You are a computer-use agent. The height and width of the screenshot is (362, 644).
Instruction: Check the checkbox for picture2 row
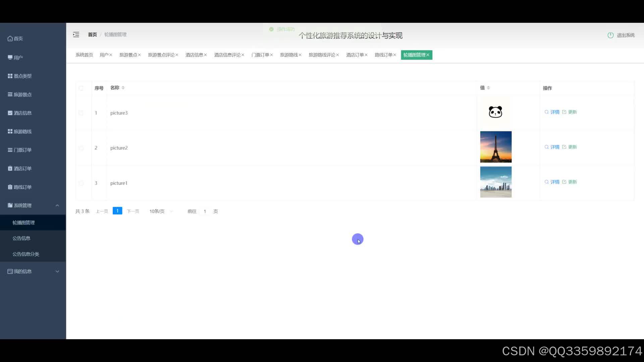(x=81, y=148)
